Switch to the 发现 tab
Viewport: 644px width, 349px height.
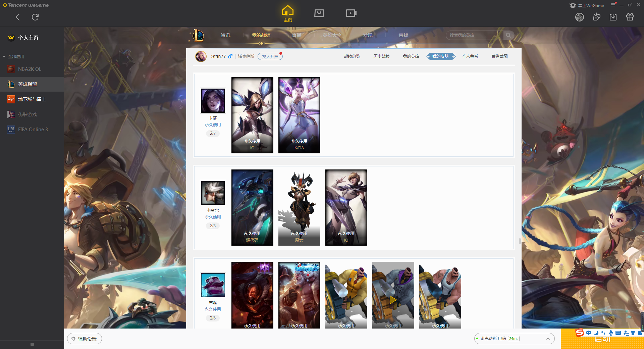pos(368,35)
